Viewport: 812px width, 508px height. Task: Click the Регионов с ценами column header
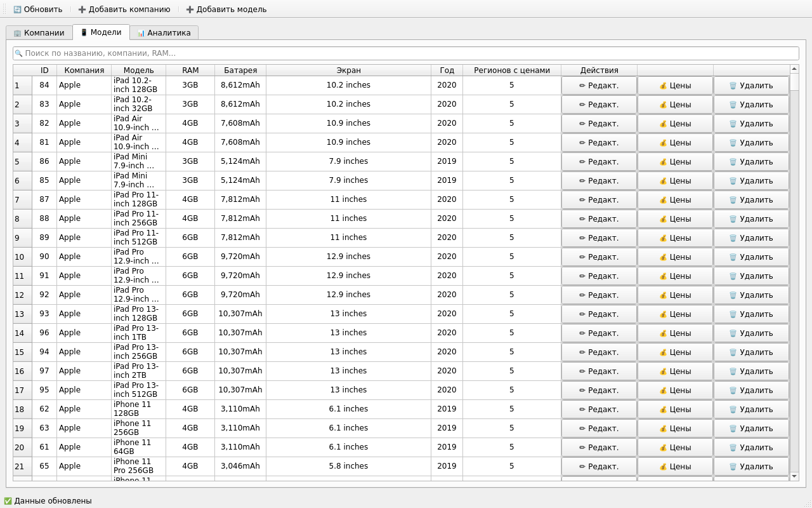pos(512,70)
